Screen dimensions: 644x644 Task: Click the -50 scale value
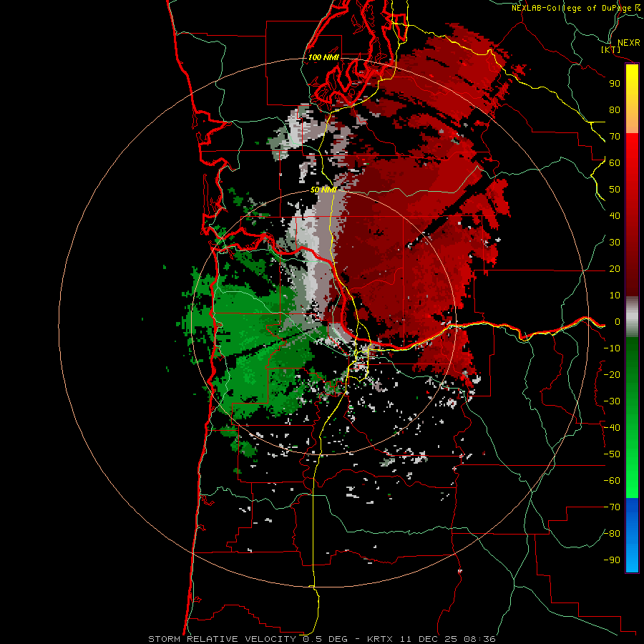[x=612, y=454]
